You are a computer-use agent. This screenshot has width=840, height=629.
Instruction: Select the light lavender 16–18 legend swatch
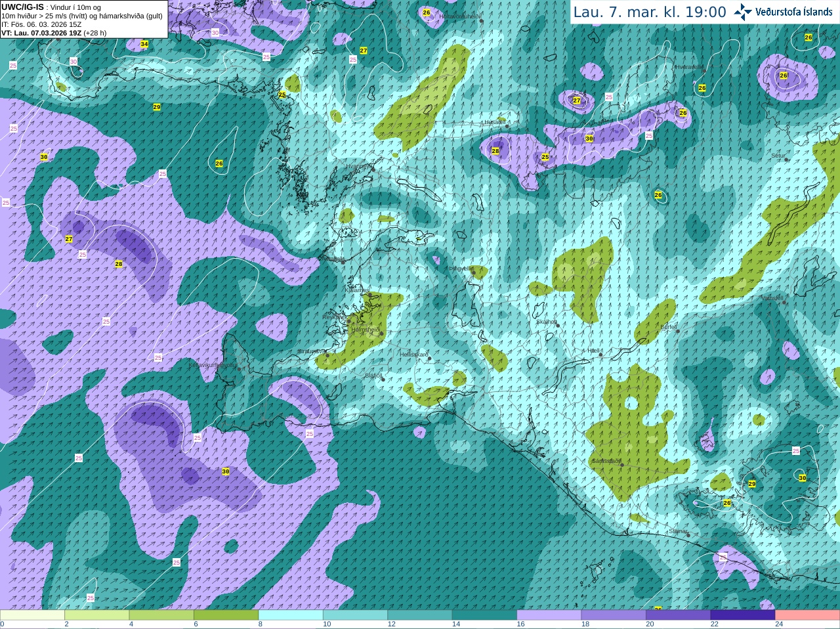click(549, 615)
